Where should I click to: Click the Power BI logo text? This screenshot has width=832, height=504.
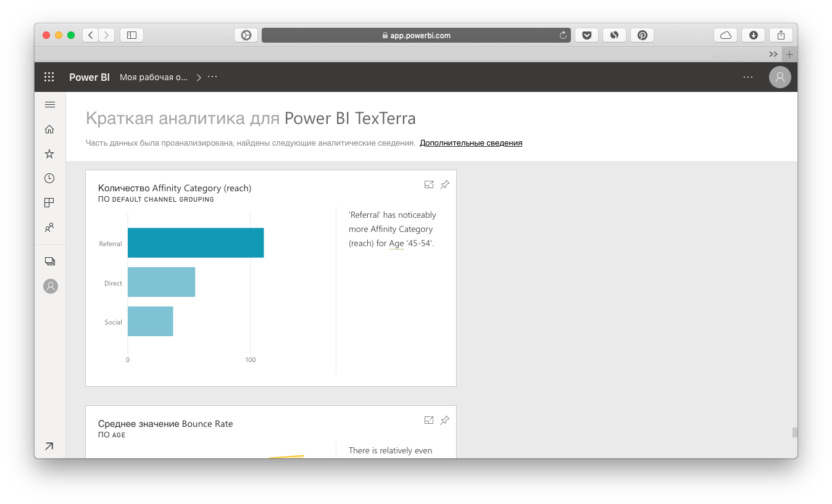tap(89, 77)
